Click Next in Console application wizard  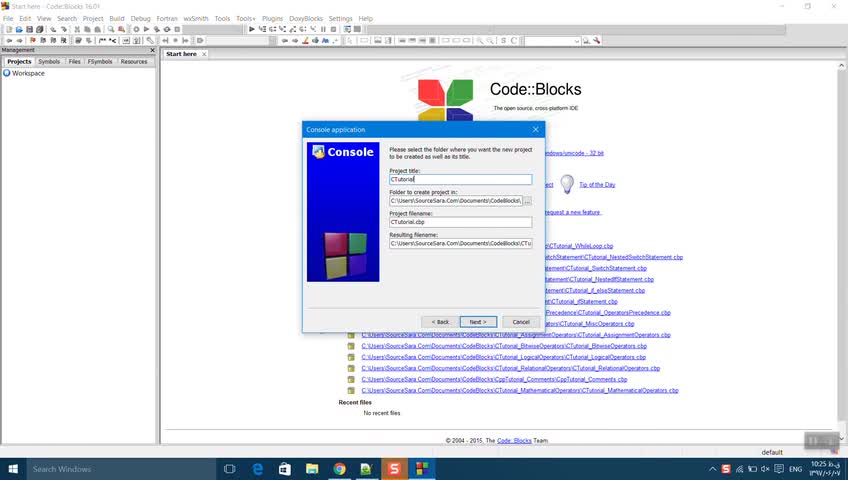click(x=478, y=322)
